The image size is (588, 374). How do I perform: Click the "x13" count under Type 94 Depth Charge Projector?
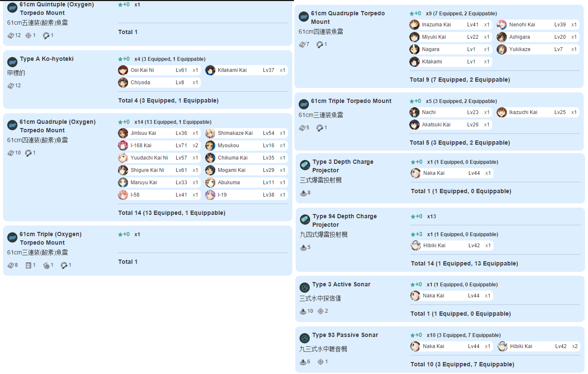(x=431, y=217)
